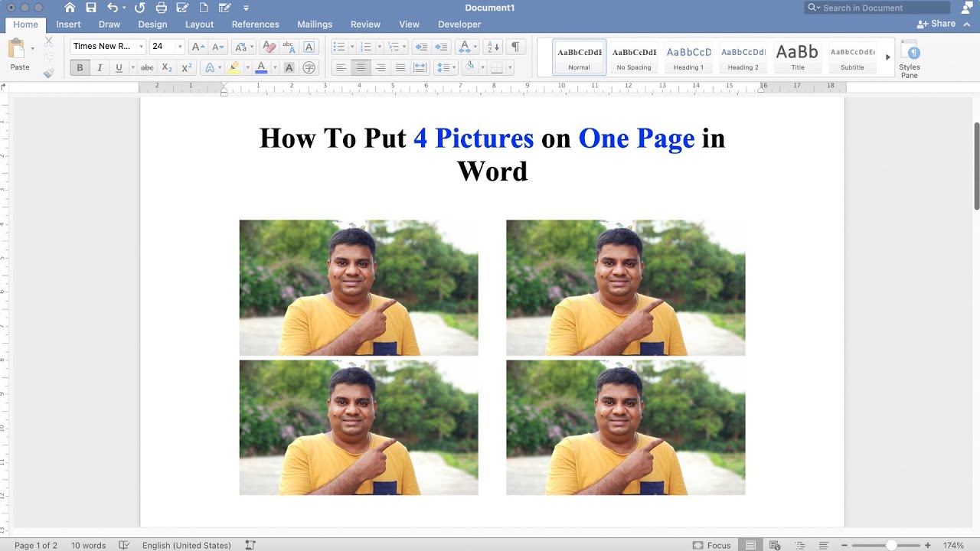Toggle Italic formatting
The image size is (980, 551).
(x=100, y=68)
